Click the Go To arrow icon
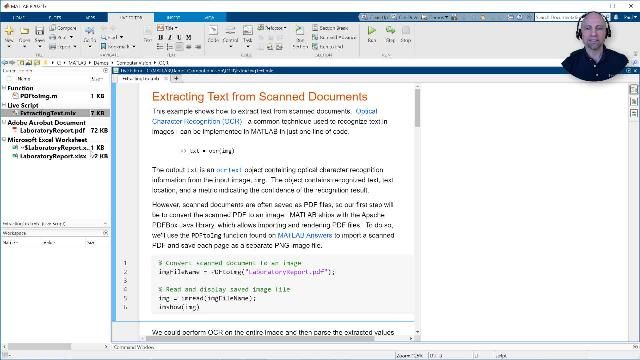Image resolution: width=640 pixels, height=360 pixels. click(89, 30)
